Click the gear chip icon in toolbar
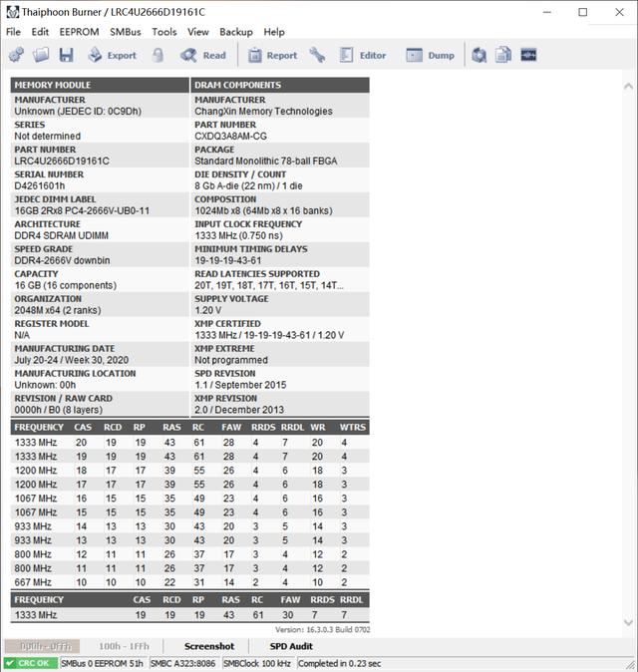The height and width of the screenshot is (672, 638). click(479, 55)
